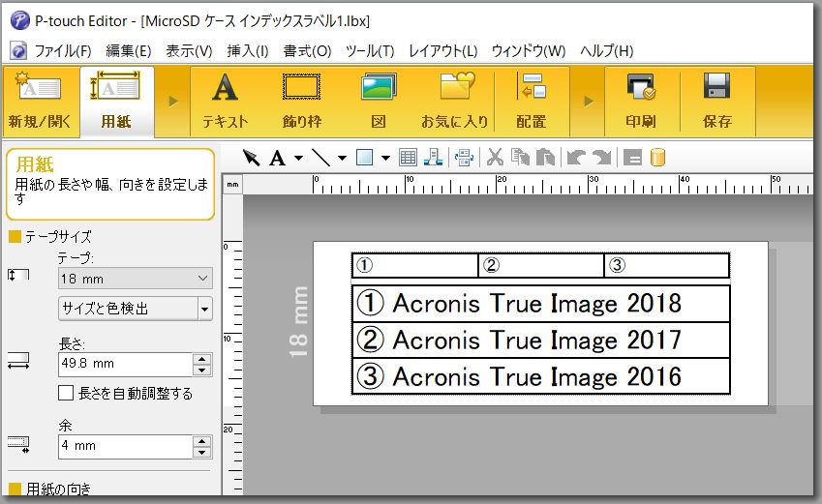The width and height of the screenshot is (822, 504).
Task: Increase the 長さ length value
Action: tap(201, 359)
